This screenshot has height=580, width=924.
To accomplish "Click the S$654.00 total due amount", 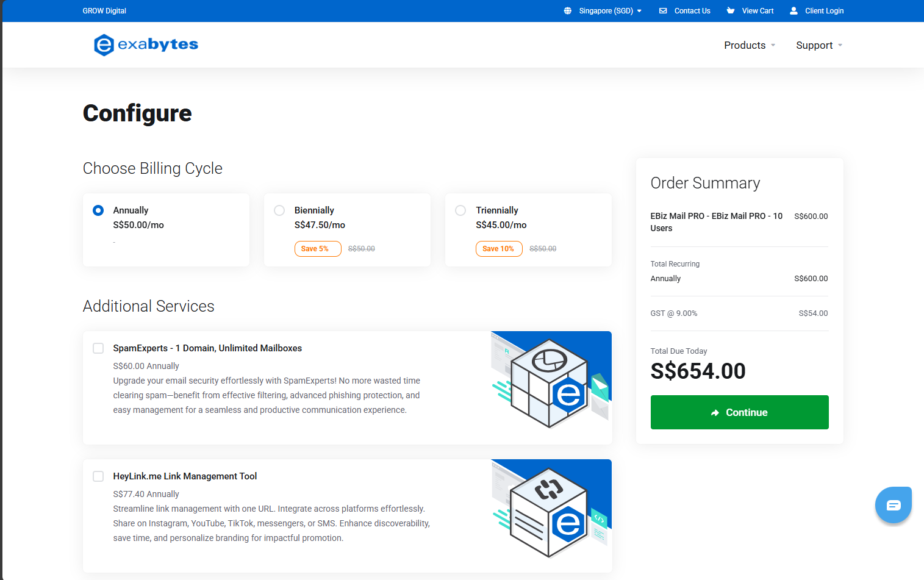I will click(x=698, y=371).
